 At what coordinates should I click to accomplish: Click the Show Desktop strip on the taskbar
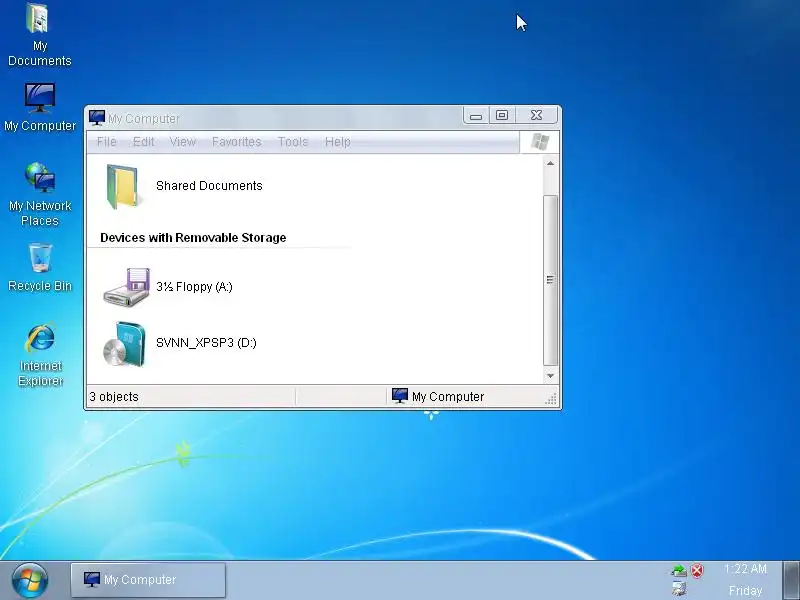pos(791,580)
